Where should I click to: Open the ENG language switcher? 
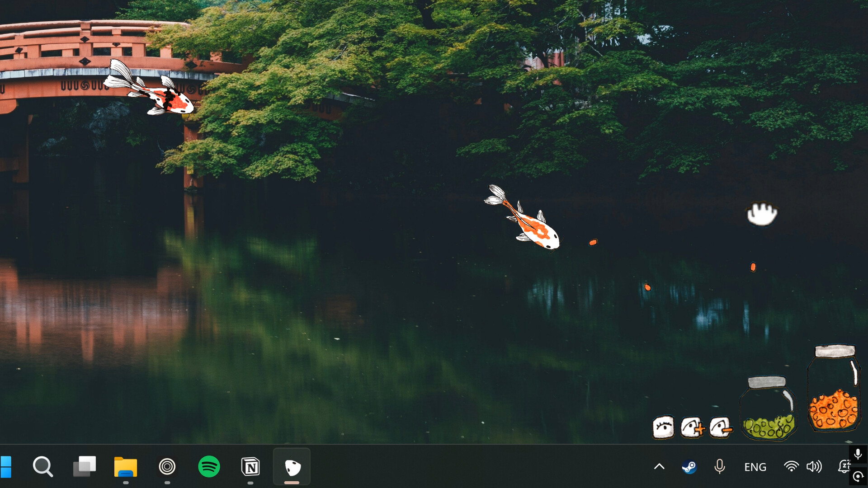coord(755,467)
